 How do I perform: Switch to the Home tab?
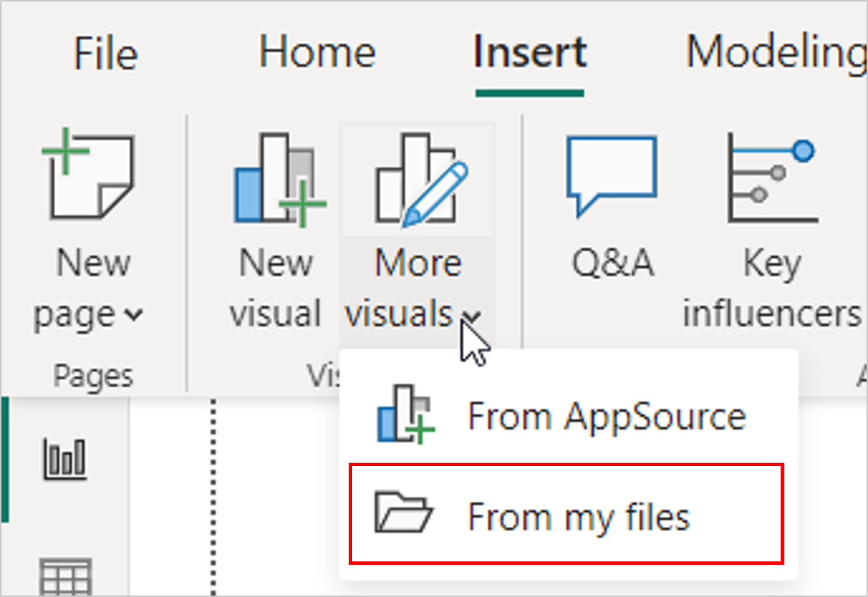click(317, 52)
